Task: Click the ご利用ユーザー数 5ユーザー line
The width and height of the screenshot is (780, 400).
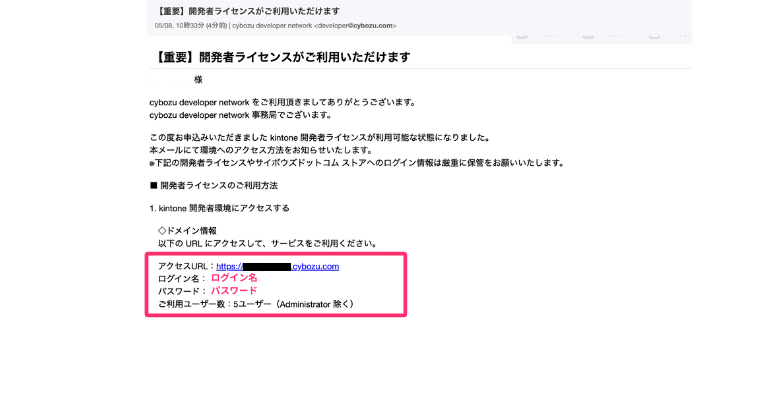Action: click(x=255, y=303)
